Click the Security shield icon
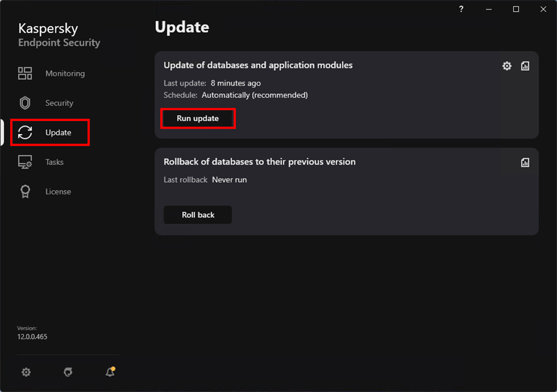The image size is (557, 392). pos(25,103)
